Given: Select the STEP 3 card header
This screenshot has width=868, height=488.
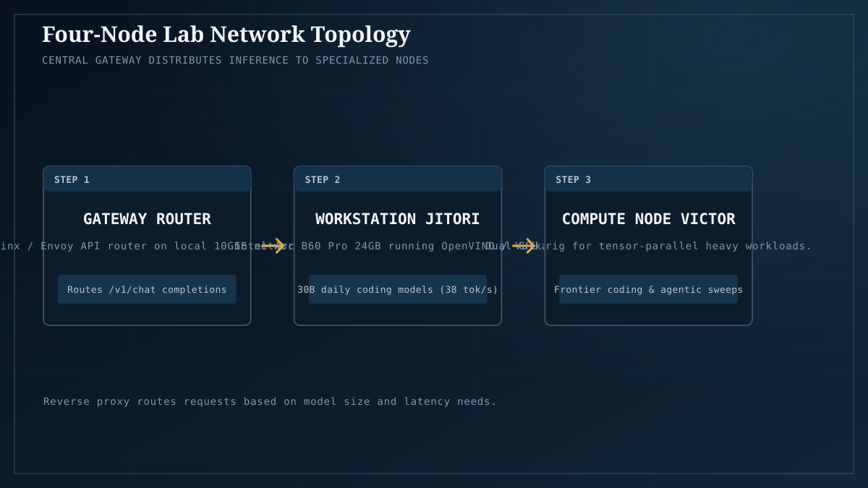Looking at the screenshot, I should [648, 179].
